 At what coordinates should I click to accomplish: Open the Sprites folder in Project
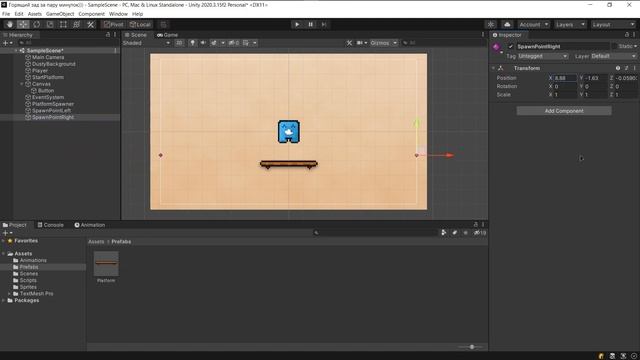(x=28, y=287)
